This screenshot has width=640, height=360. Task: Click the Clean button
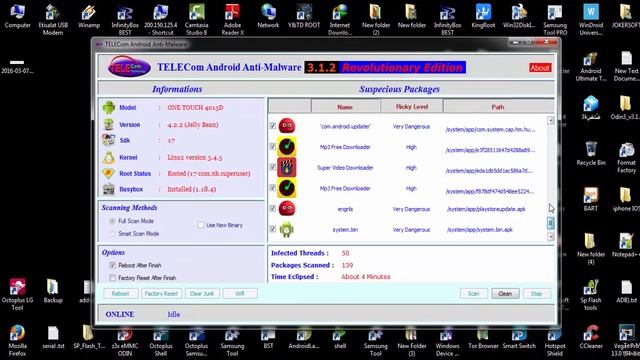(x=505, y=293)
